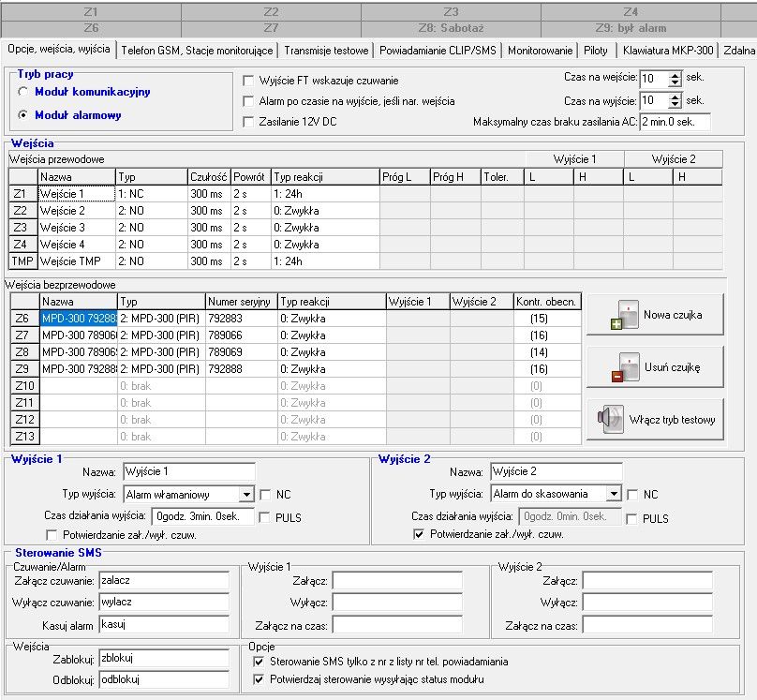The width and height of the screenshot is (757, 700).
Task: Open the Piloty tab
Action: (596, 51)
